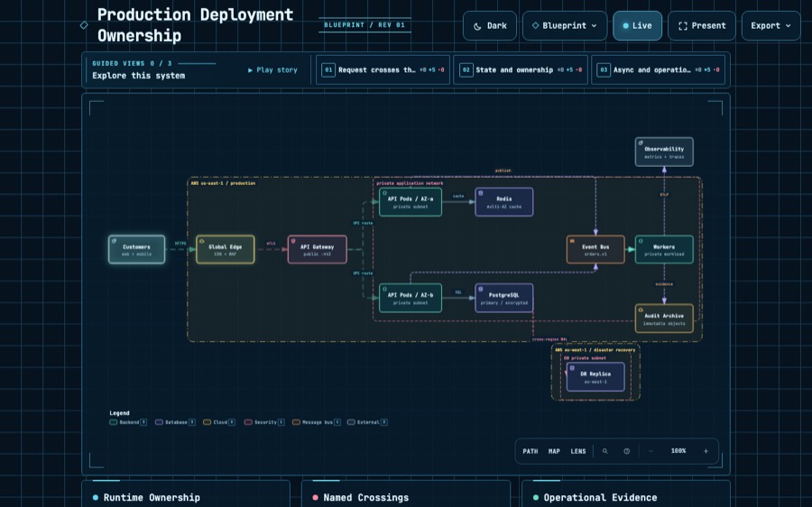812x507 pixels.
Task: Click the 'cross-region WAL' edge label
Action: tap(549, 340)
